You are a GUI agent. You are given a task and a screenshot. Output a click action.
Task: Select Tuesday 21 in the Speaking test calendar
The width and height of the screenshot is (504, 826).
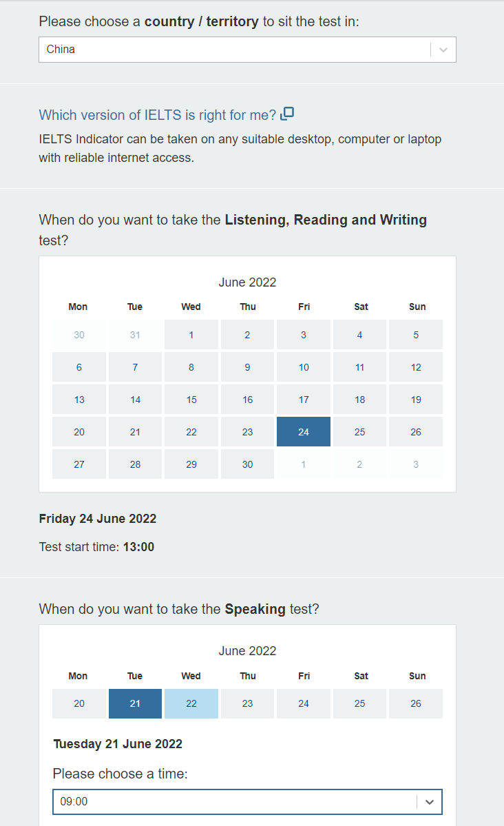(x=136, y=704)
